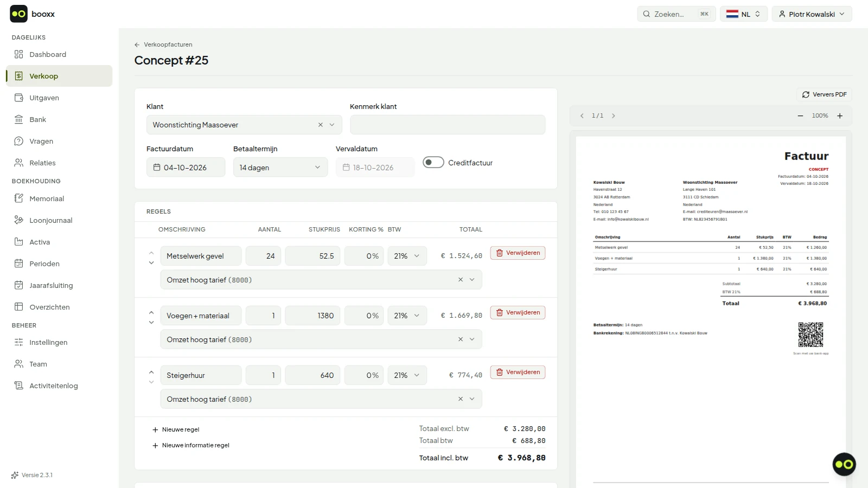The width and height of the screenshot is (868, 488).
Task: Click Ververs PDF button
Action: [x=824, y=94]
